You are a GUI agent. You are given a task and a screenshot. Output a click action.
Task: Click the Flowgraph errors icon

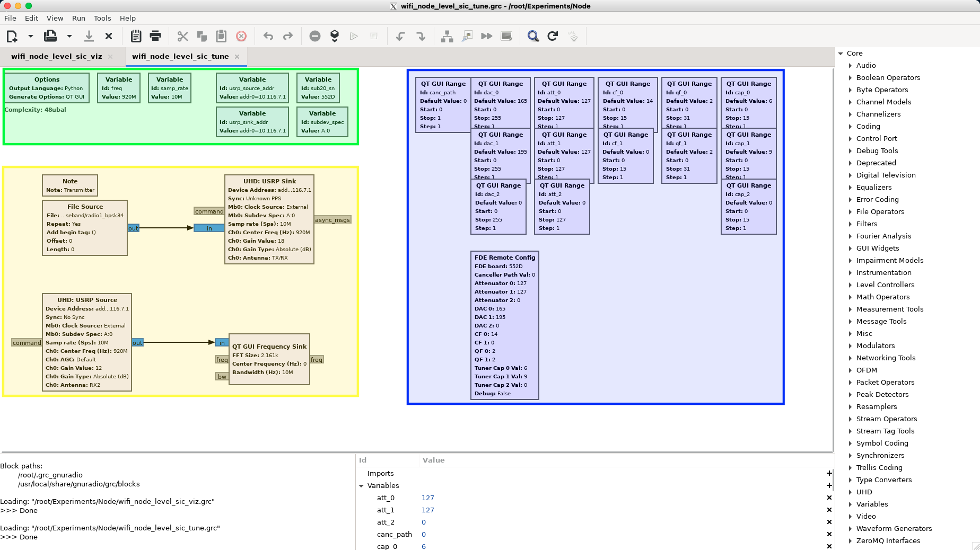(315, 36)
